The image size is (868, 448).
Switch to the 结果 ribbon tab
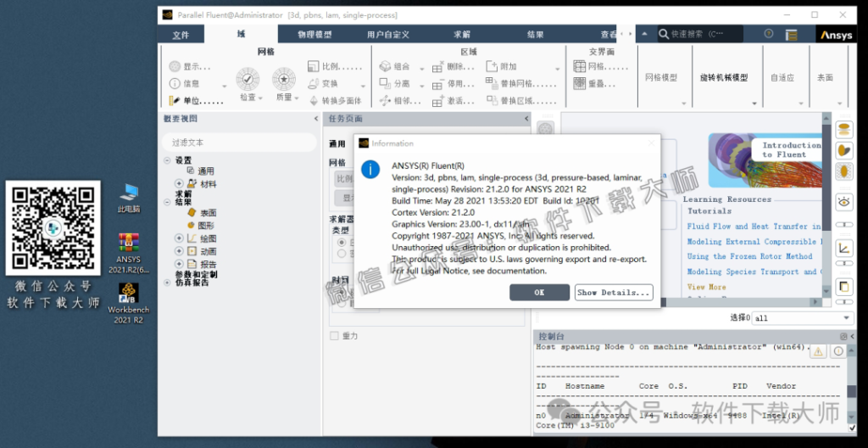536,35
